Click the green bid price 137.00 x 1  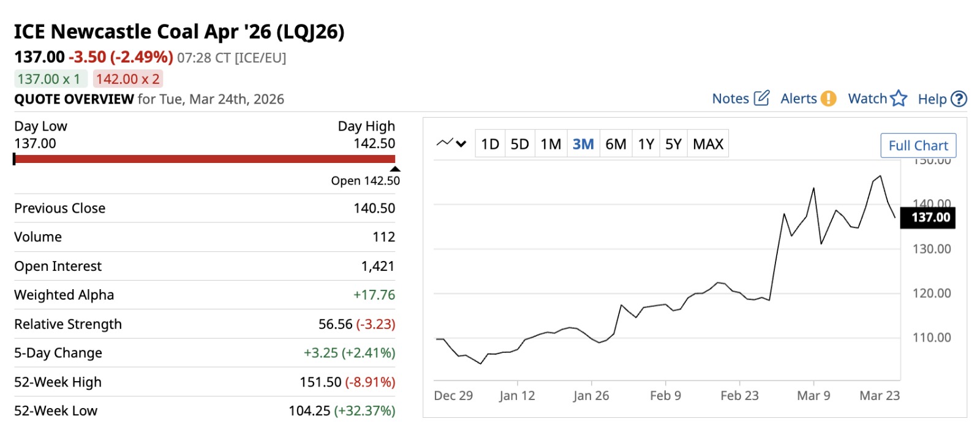49,79
